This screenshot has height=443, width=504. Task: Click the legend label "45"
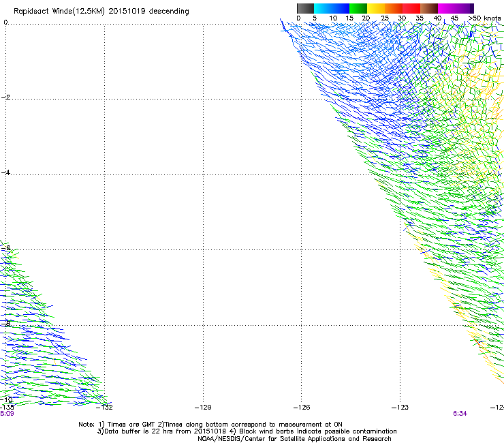pos(454,18)
